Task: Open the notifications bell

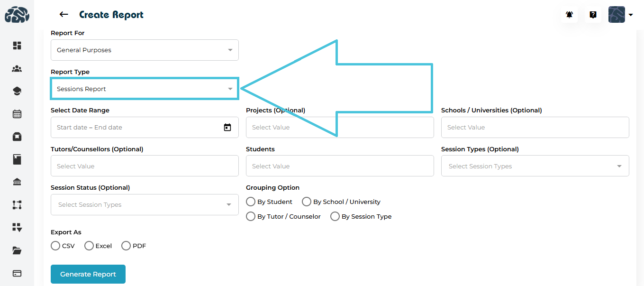Action: (x=569, y=15)
